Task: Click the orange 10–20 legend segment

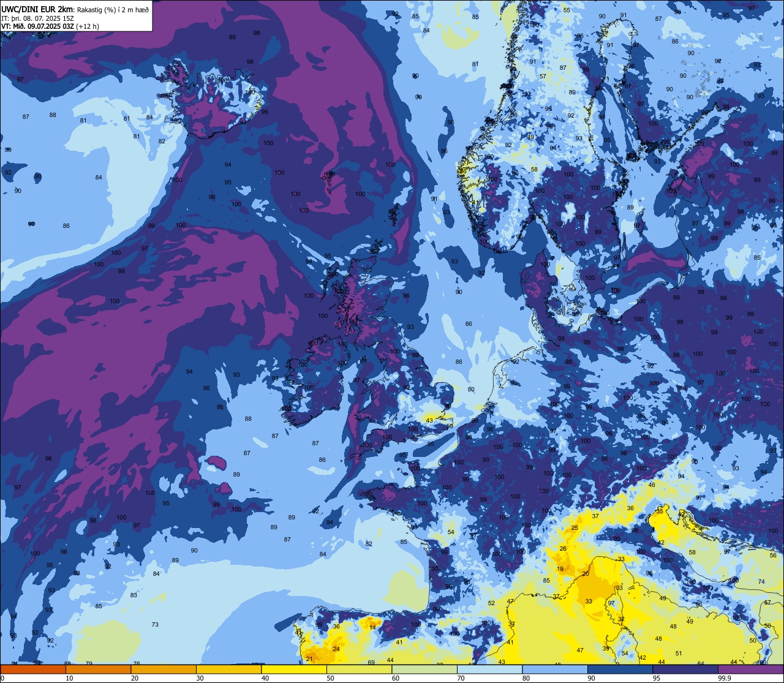Action: pyautogui.click(x=98, y=669)
